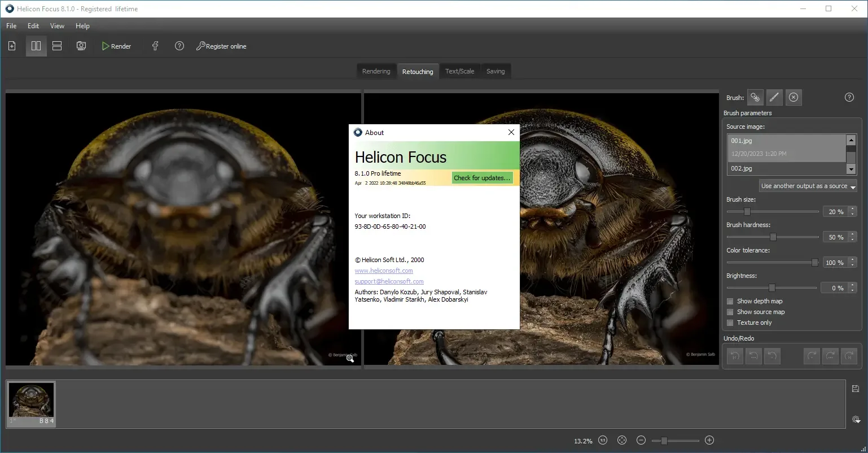Decrease Brightness with the down arrow
868x453 pixels.
[853, 291]
